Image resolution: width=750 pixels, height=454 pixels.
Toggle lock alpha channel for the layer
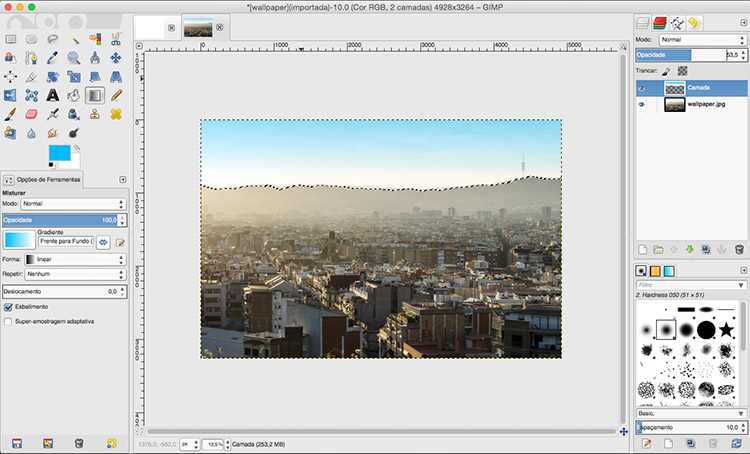coord(683,71)
